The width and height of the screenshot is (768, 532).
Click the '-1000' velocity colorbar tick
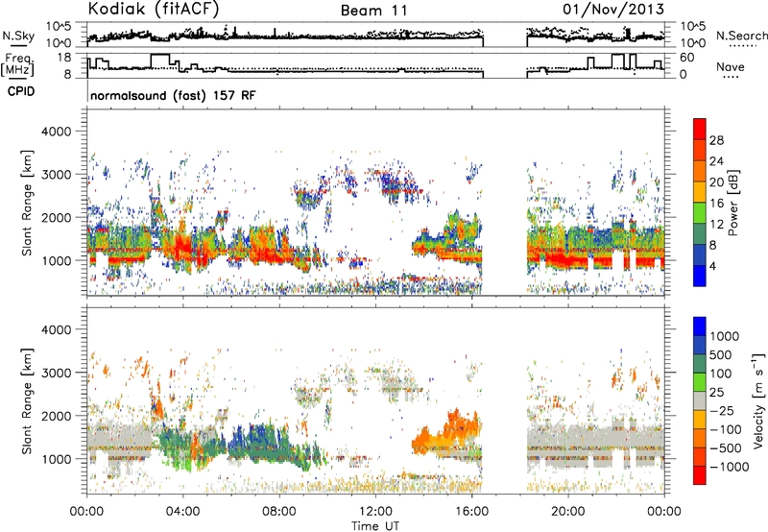(729, 467)
